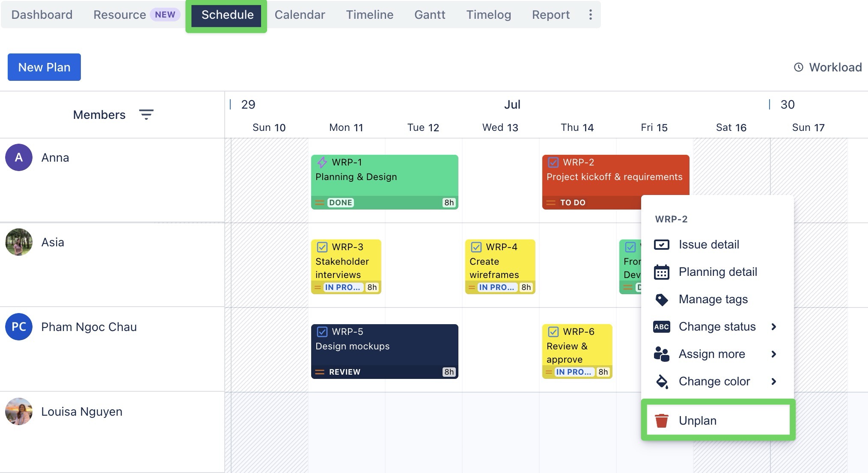Expand the Change status submenu arrow
The width and height of the screenshot is (868, 473).
click(x=773, y=327)
